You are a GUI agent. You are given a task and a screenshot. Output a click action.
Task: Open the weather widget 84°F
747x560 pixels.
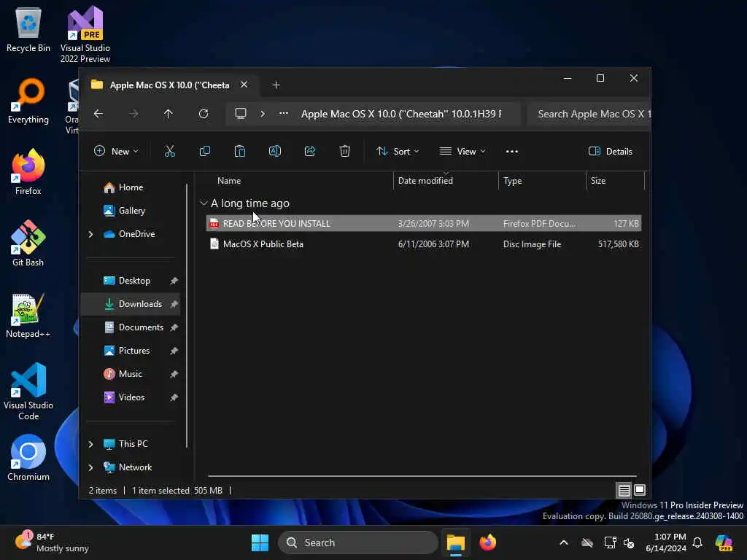tap(52, 542)
